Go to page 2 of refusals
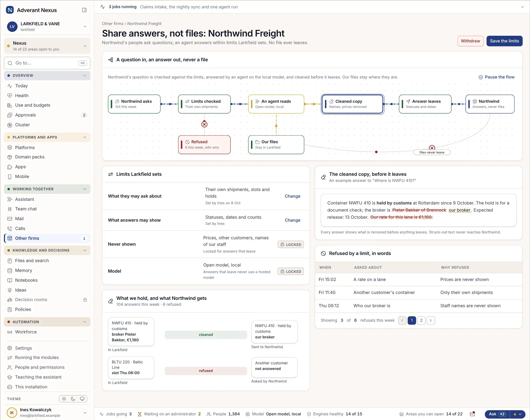 (x=421, y=320)
